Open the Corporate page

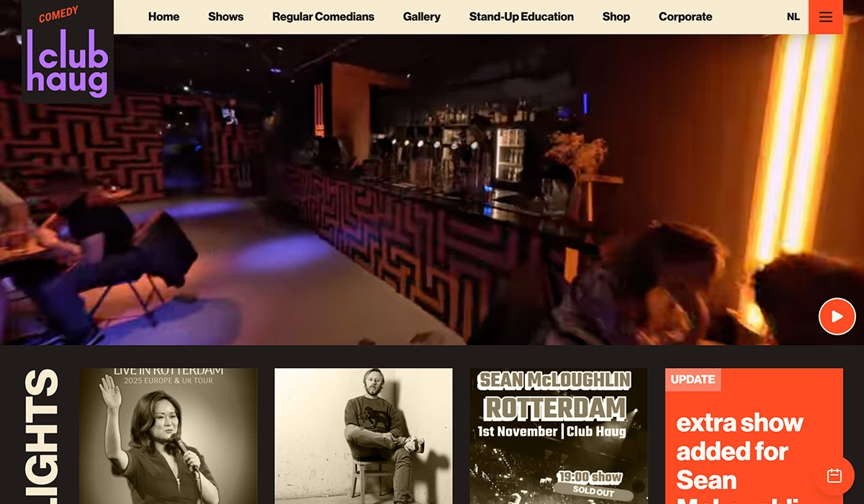tap(685, 17)
